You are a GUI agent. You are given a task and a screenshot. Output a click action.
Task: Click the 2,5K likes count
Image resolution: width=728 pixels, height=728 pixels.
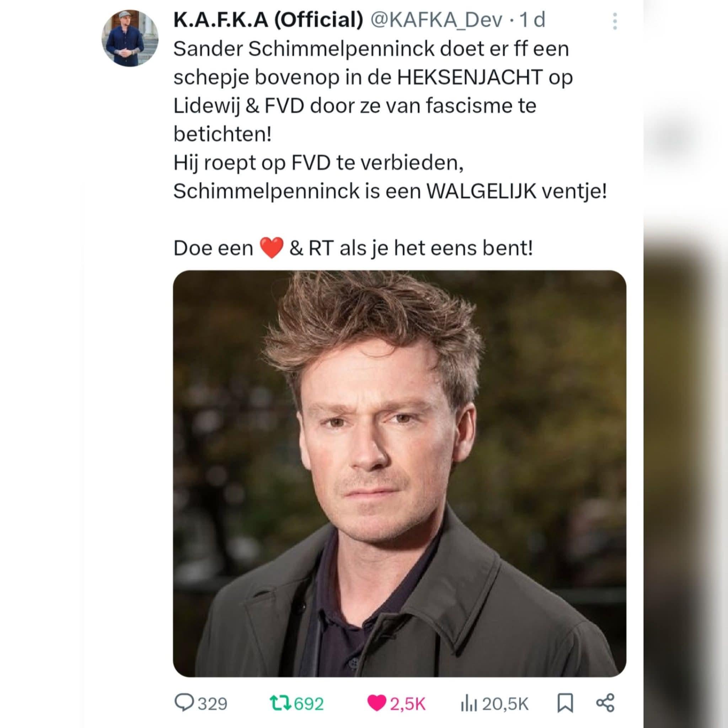pos(408,704)
